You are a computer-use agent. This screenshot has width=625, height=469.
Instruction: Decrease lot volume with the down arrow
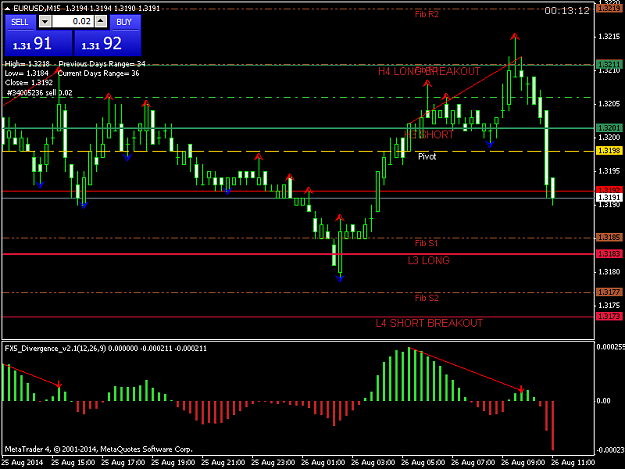tap(45, 22)
